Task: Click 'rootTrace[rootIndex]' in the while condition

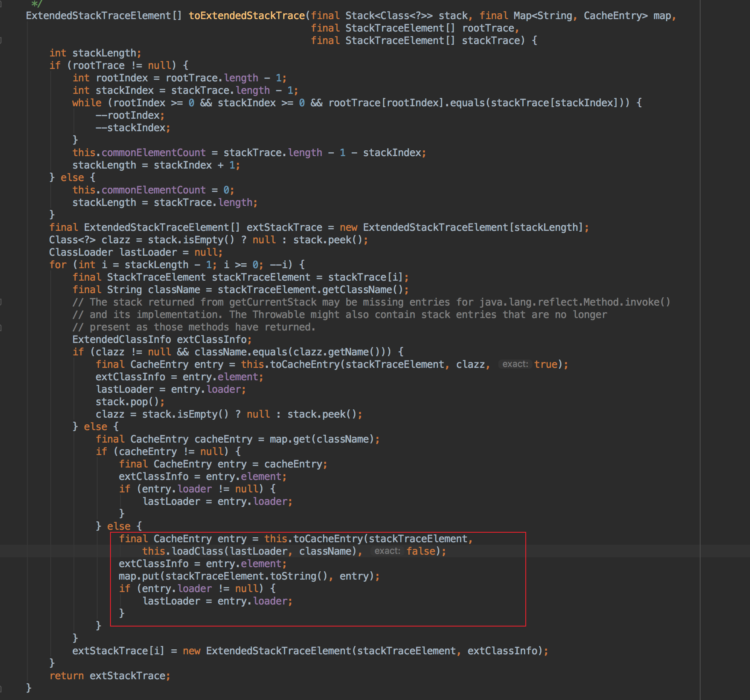Action: click(x=386, y=103)
